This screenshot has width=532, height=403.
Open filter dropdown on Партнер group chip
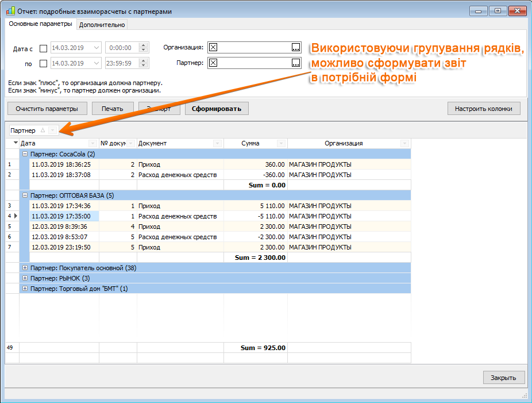click(52, 130)
